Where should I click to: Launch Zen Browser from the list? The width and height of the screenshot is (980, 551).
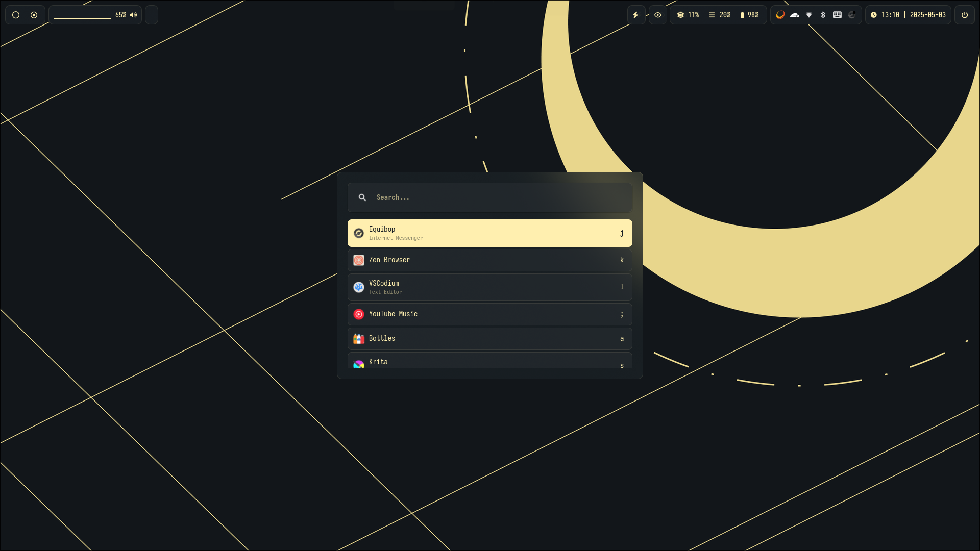tap(490, 260)
